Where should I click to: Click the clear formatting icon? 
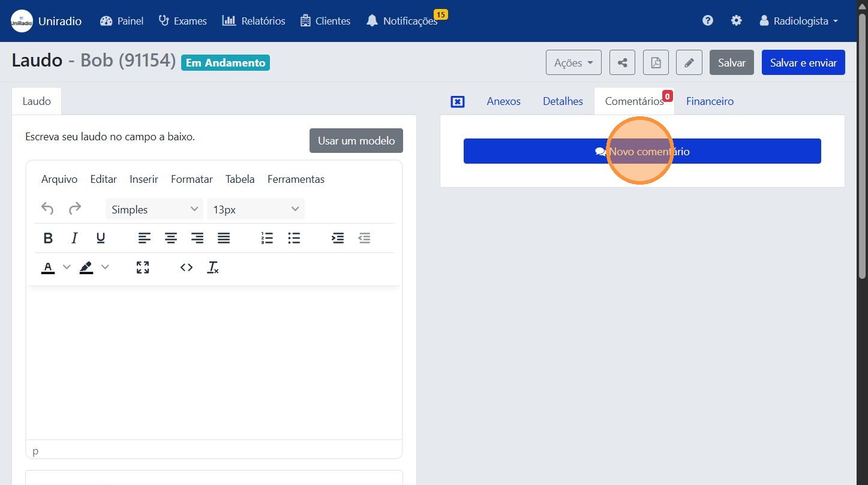click(213, 267)
